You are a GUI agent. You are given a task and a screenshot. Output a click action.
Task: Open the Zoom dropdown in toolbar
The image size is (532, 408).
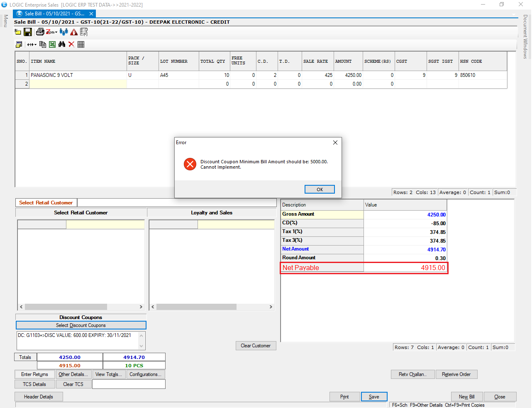52,32
